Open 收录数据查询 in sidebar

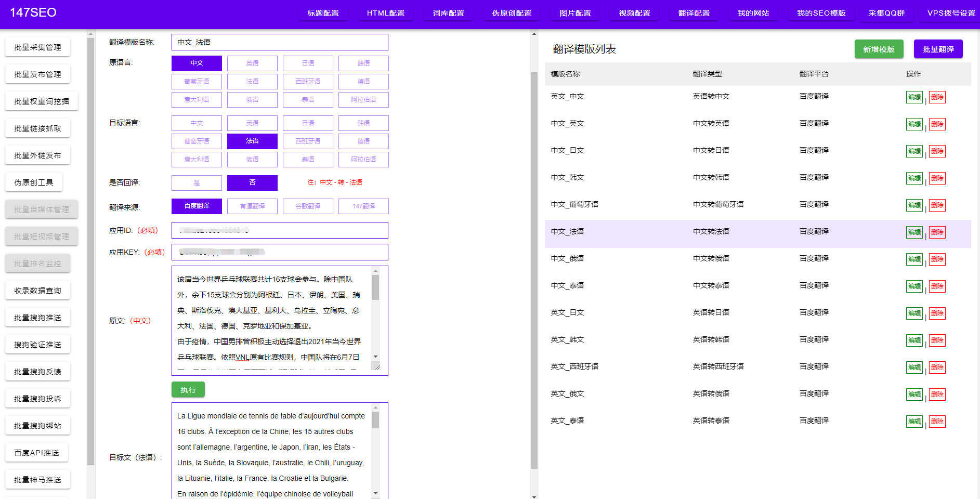(37, 291)
